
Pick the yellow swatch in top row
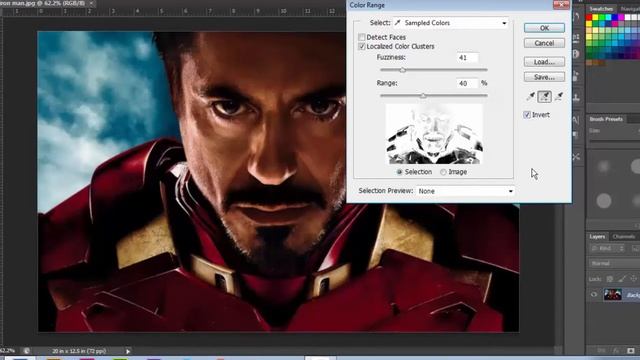[596, 17]
